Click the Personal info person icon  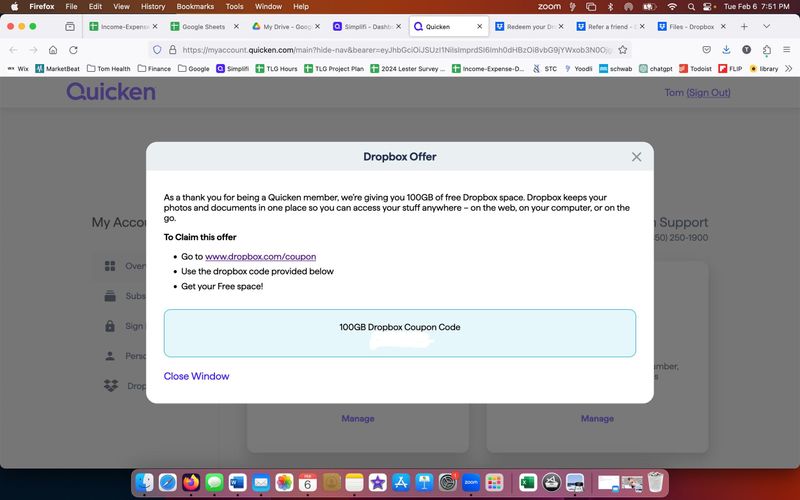110,356
